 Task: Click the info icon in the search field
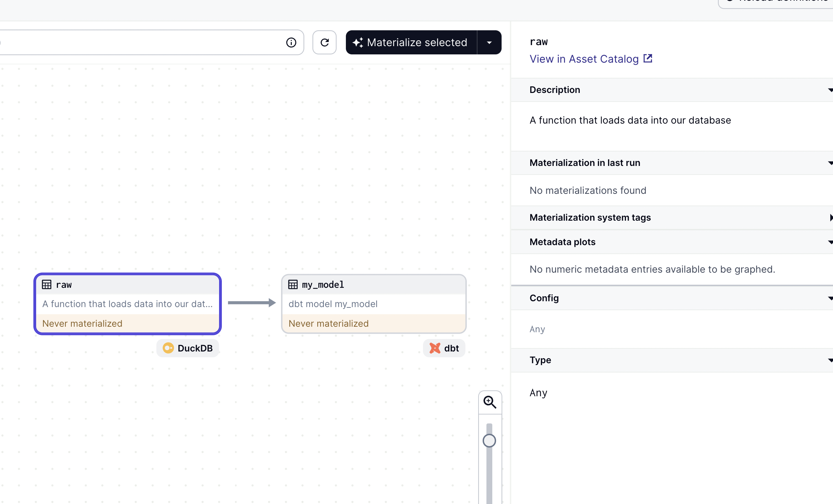pos(291,42)
